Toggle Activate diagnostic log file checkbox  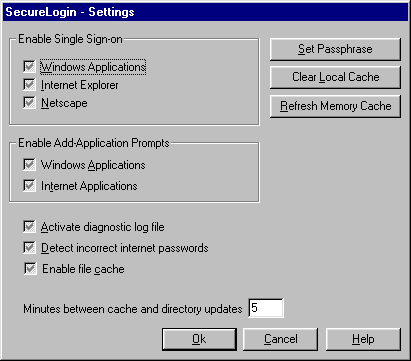pos(29,227)
